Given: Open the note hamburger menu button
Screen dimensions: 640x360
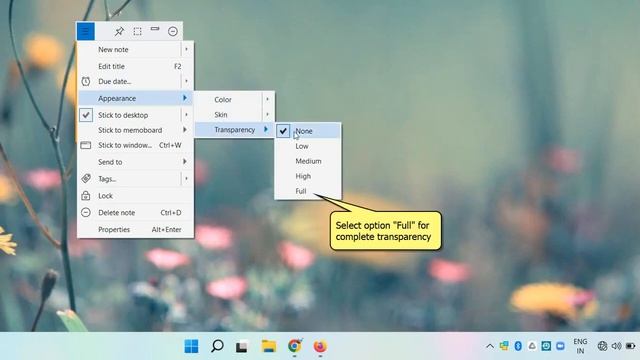Looking at the screenshot, I should coord(85,31).
